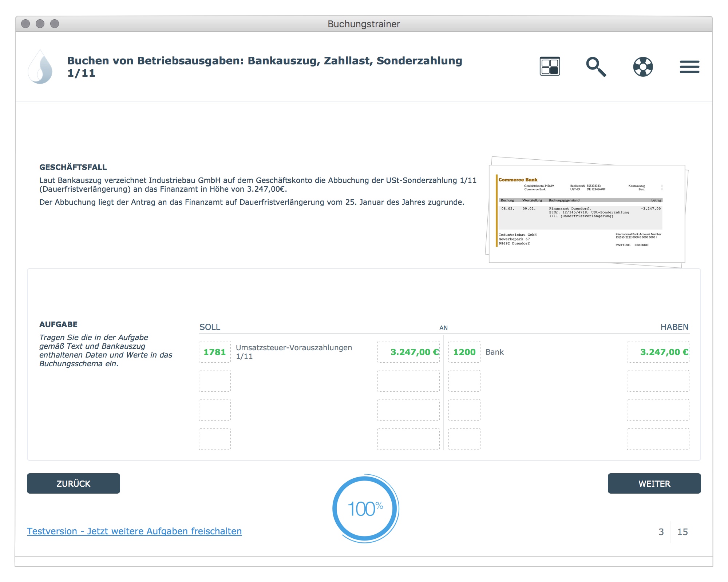Click empty second-row Soll amount field
This screenshot has width=728, height=582.
coord(408,381)
